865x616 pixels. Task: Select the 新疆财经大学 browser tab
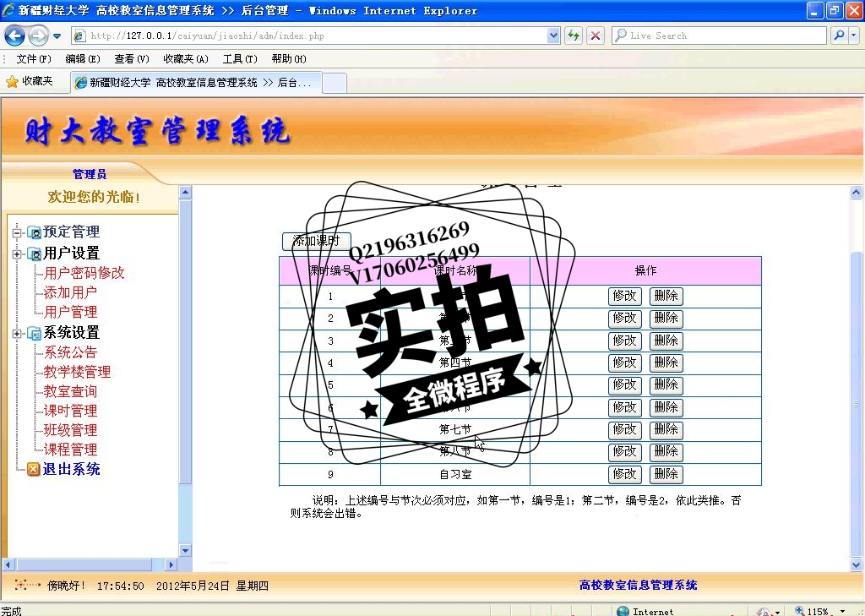coord(196,83)
